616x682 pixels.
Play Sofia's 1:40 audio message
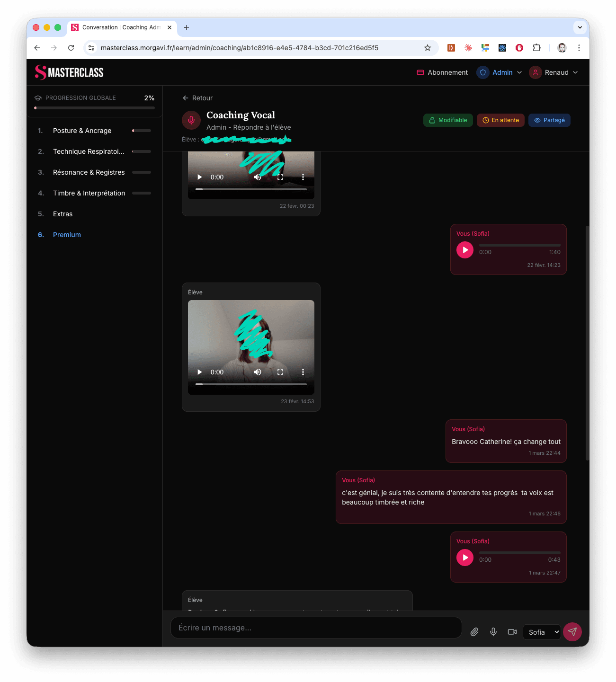465,250
